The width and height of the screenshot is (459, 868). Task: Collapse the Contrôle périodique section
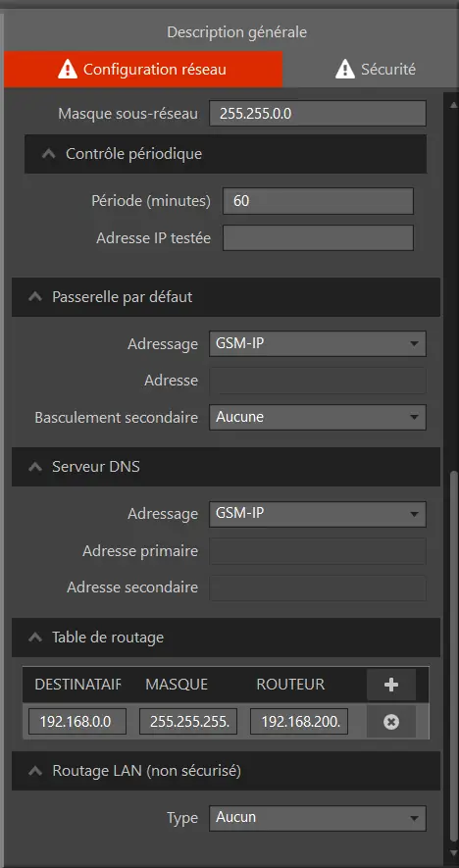coord(49,153)
